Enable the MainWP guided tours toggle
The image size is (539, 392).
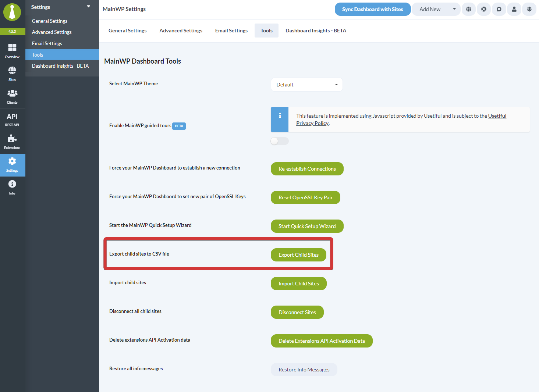pos(280,141)
